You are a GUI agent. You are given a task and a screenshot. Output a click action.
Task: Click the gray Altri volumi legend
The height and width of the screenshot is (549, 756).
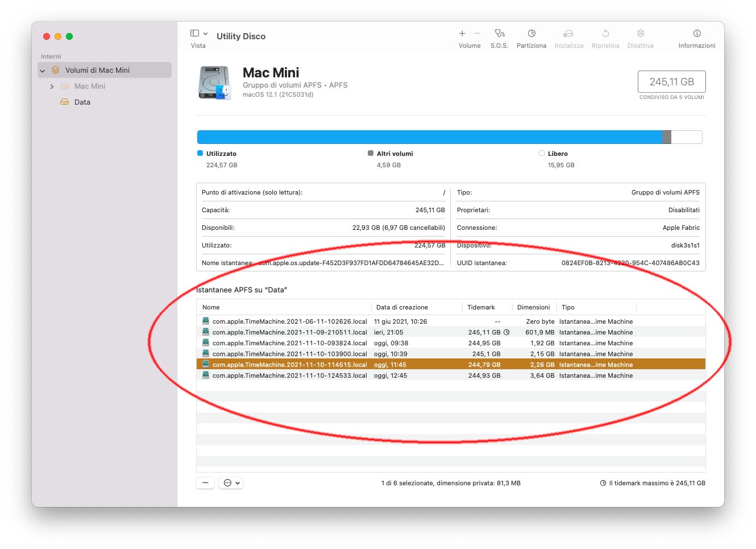pyautogui.click(x=371, y=153)
